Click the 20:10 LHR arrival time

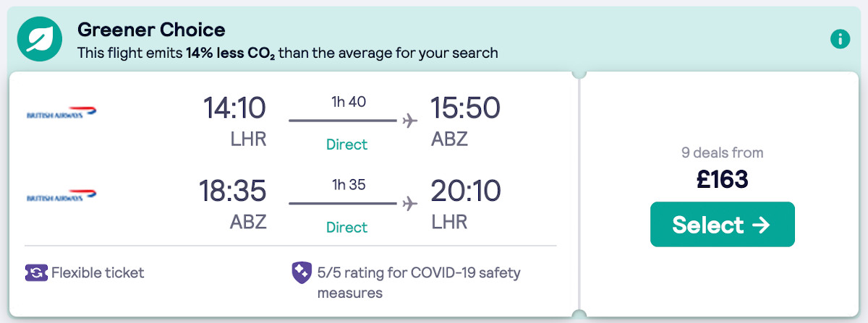pyautogui.click(x=465, y=191)
